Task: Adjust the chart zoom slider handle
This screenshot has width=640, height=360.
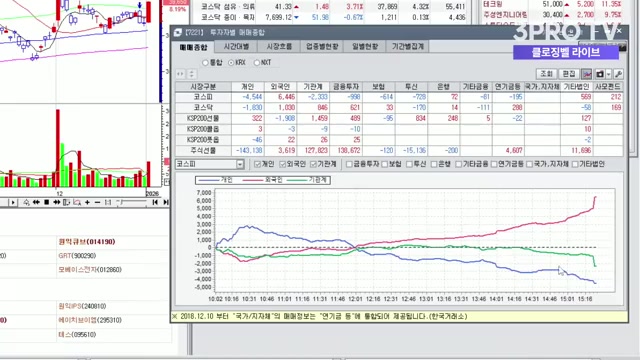Action: pos(121,202)
